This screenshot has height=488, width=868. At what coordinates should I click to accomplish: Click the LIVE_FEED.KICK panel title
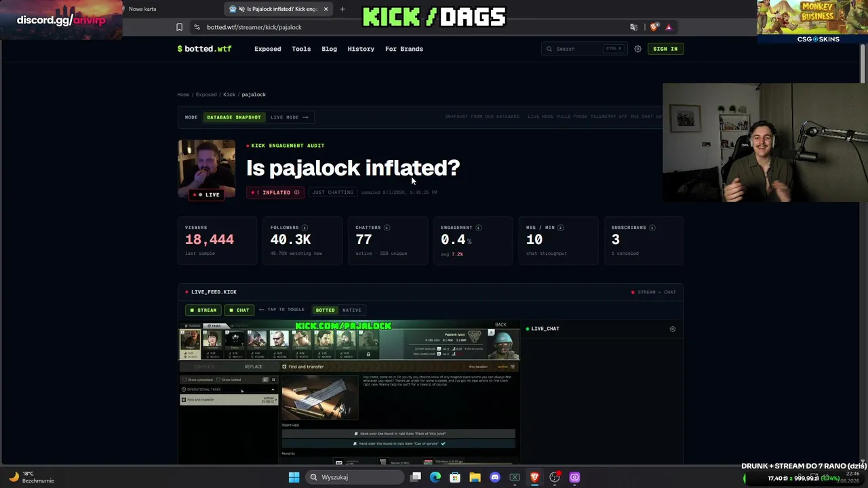tap(214, 292)
